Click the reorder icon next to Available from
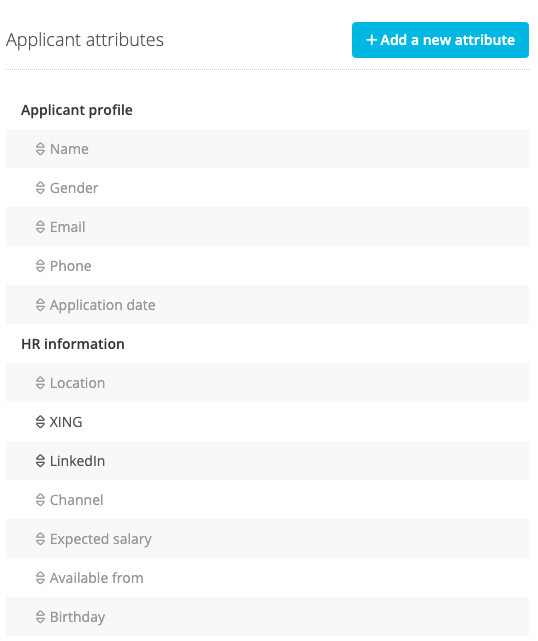The width and height of the screenshot is (538, 641). tap(40, 578)
